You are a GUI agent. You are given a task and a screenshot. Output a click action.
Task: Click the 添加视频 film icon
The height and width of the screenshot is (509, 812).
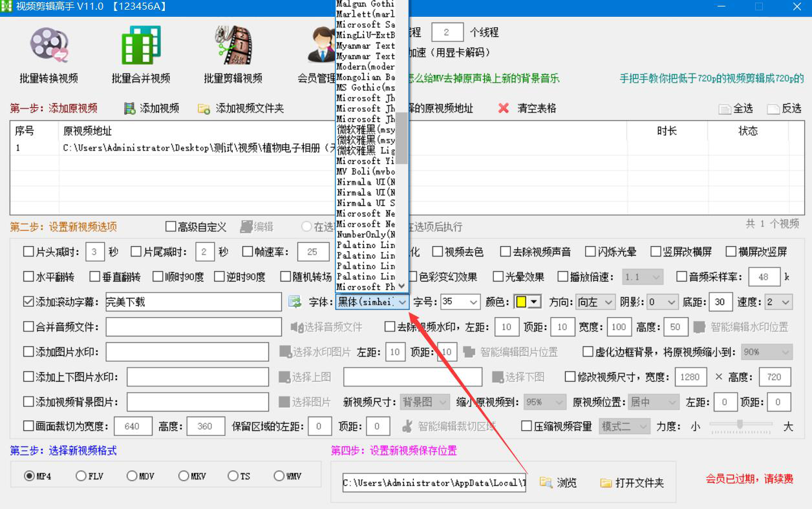129,109
